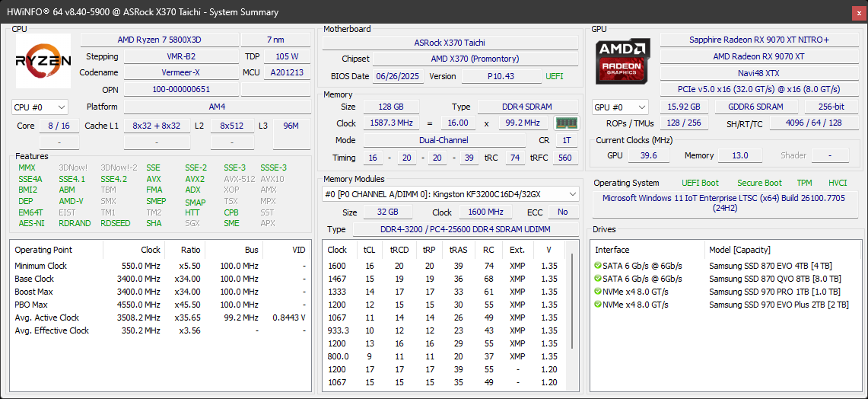Click the AMD Ryzen 7 5800X3D name field

[x=160, y=40]
